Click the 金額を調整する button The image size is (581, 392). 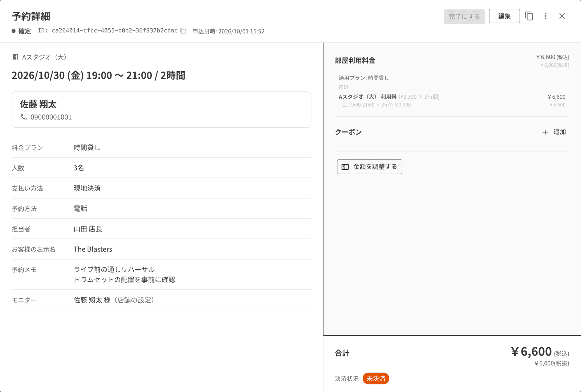coord(369,167)
